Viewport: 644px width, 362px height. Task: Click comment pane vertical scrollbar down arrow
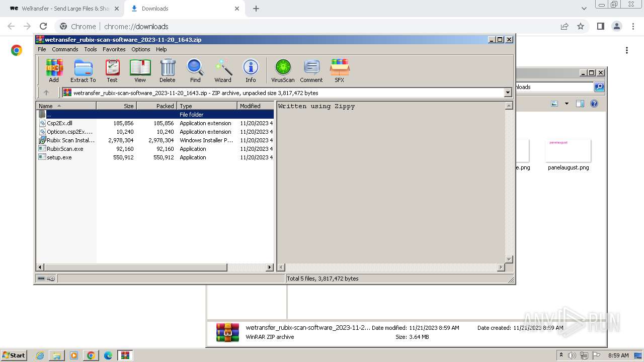(x=509, y=259)
